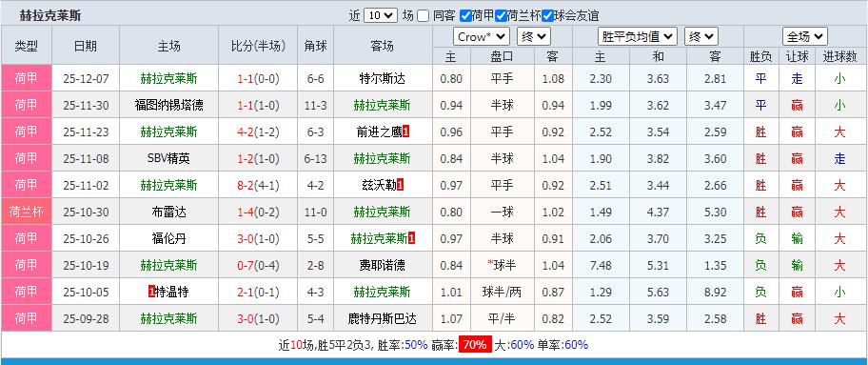This screenshot has width=868, height=365.
Task: Open away team 兹沃勒
Action: point(380,185)
